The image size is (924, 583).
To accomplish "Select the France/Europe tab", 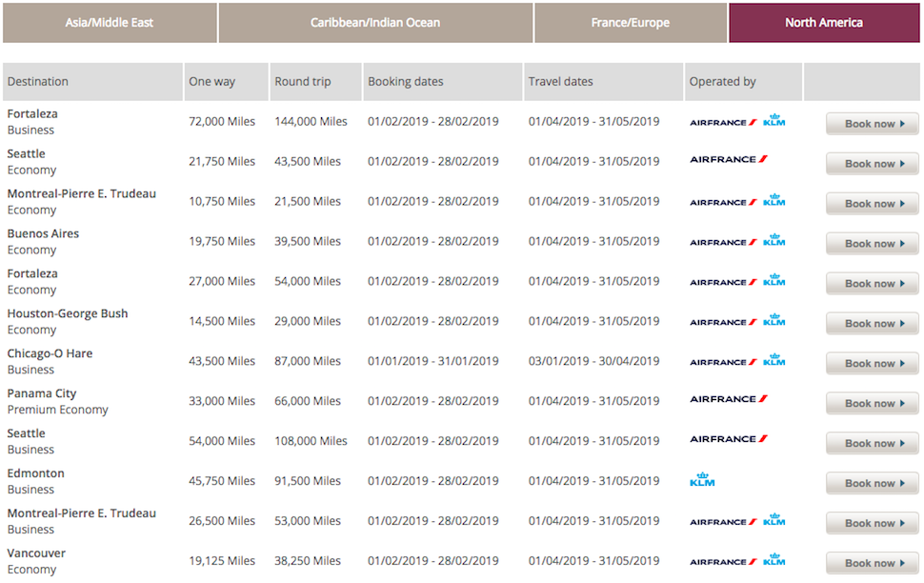I will pyautogui.click(x=630, y=23).
